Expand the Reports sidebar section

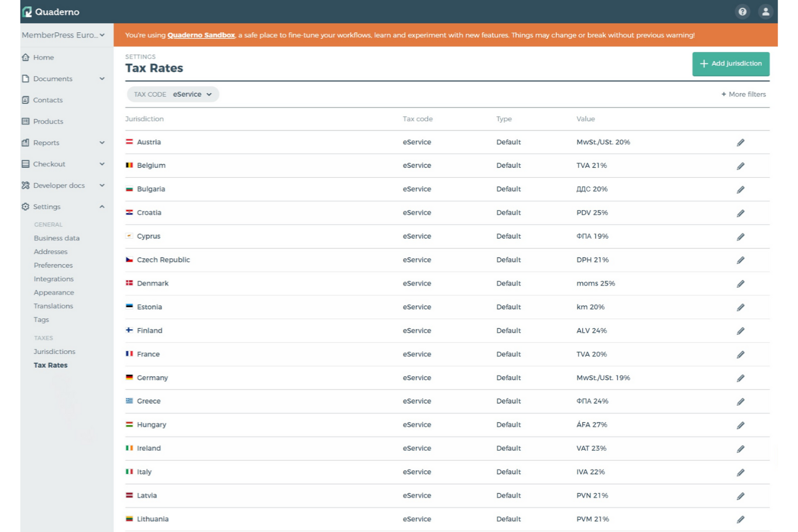[102, 142]
